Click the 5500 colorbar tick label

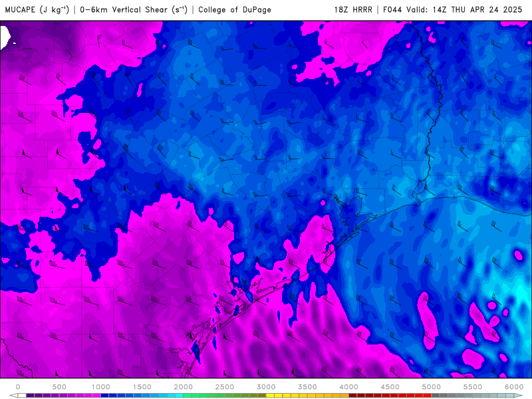tap(473, 387)
